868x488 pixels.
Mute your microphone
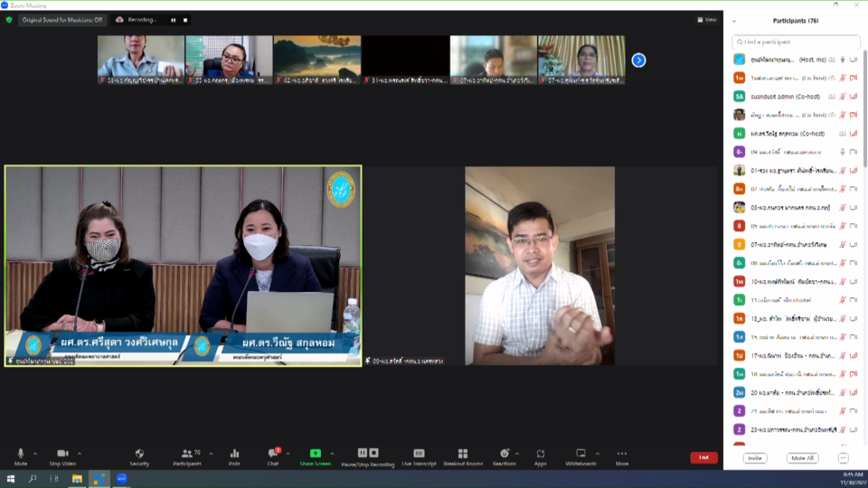tap(21, 457)
